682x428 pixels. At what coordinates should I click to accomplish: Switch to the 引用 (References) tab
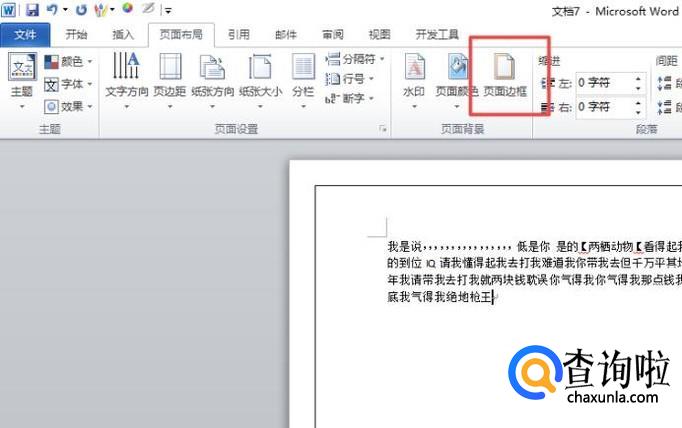point(238,34)
